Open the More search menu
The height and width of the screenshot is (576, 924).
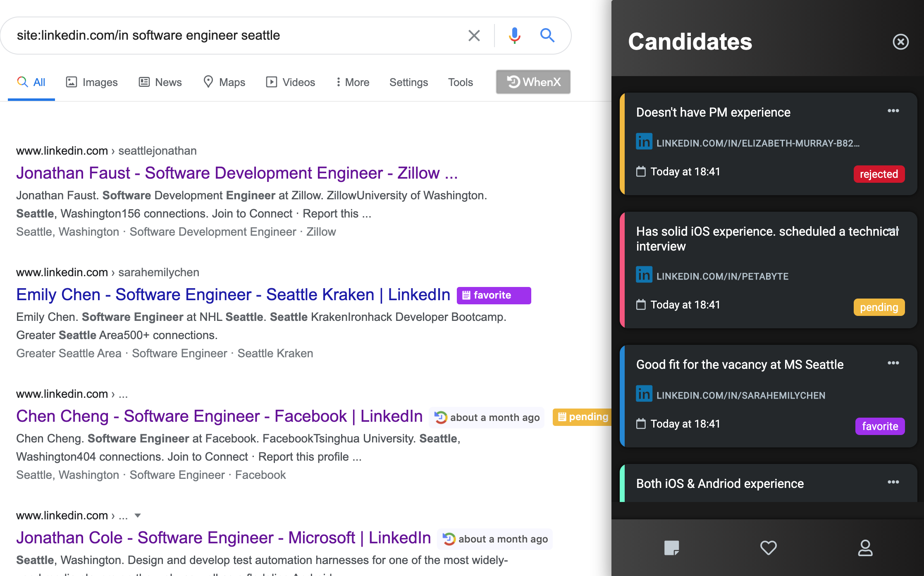click(x=353, y=82)
